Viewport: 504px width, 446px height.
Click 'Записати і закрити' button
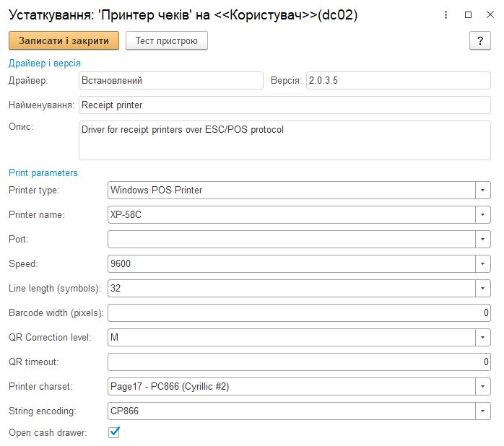coord(64,41)
